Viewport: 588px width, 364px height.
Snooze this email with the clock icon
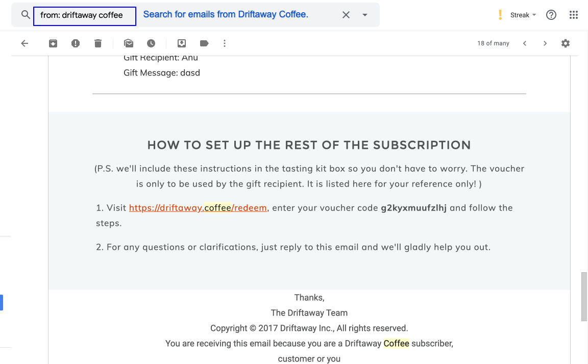151,43
